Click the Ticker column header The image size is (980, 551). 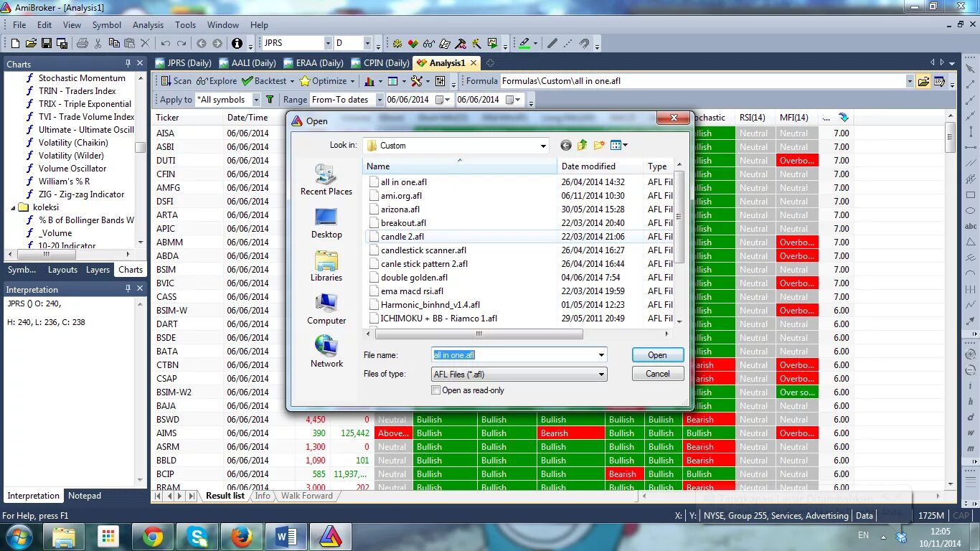[x=187, y=118]
